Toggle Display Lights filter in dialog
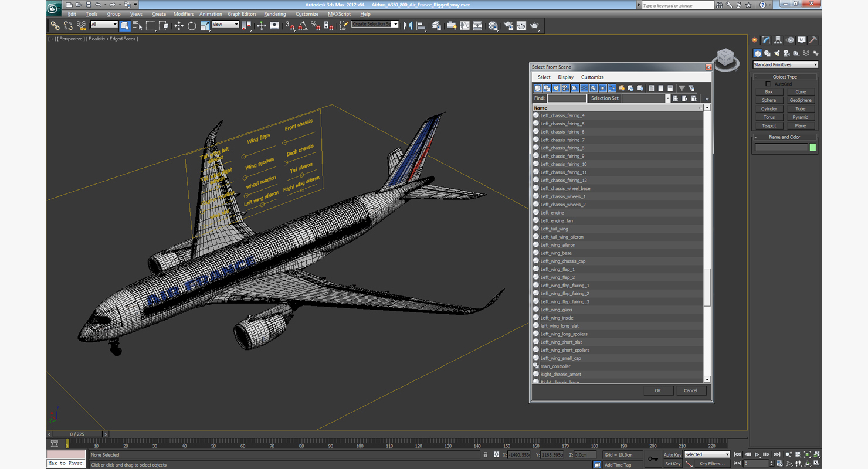 point(556,88)
